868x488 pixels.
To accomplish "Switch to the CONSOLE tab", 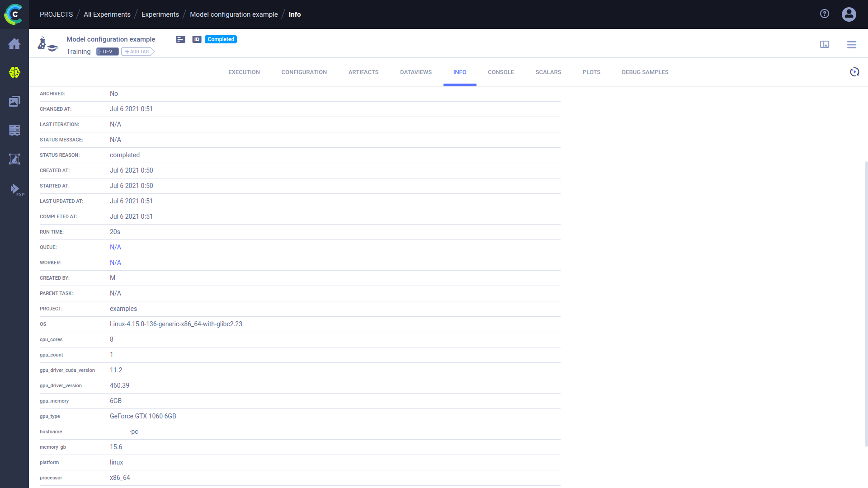I will [x=500, y=72].
